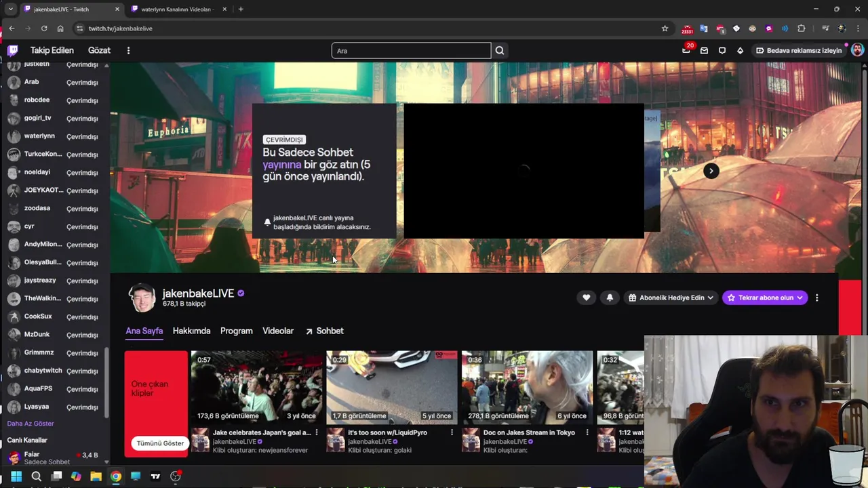The width and height of the screenshot is (868, 488).
Task: Switch to the Hakkımda tab
Action: 192,331
